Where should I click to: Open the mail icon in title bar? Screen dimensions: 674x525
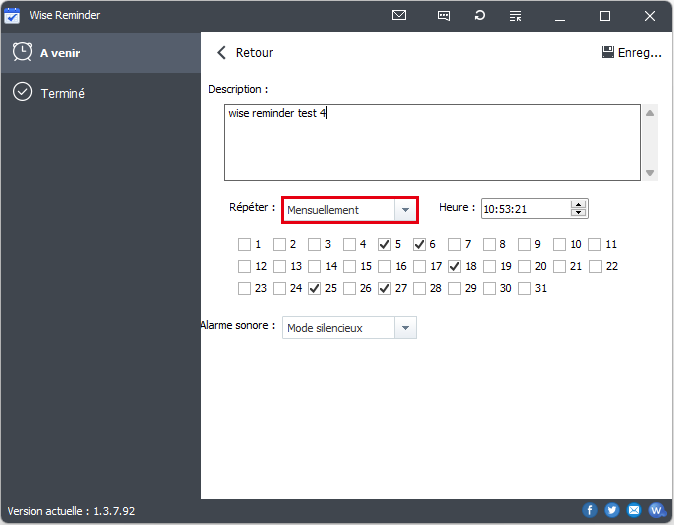[x=399, y=15]
